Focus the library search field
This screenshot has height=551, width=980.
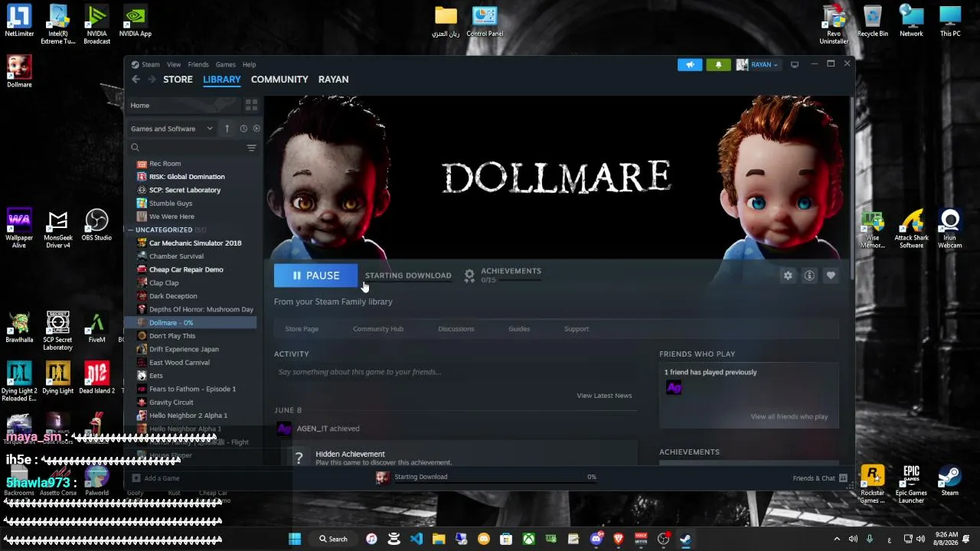coord(188,148)
